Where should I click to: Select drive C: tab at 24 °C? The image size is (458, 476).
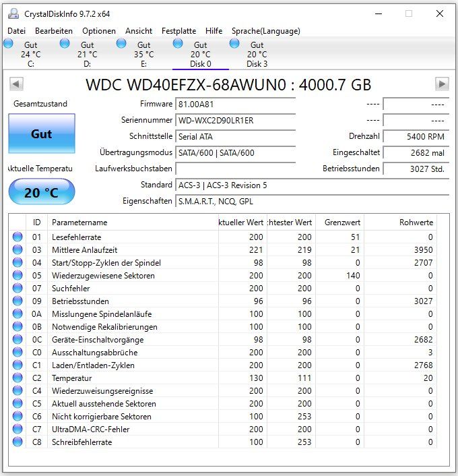[30, 54]
